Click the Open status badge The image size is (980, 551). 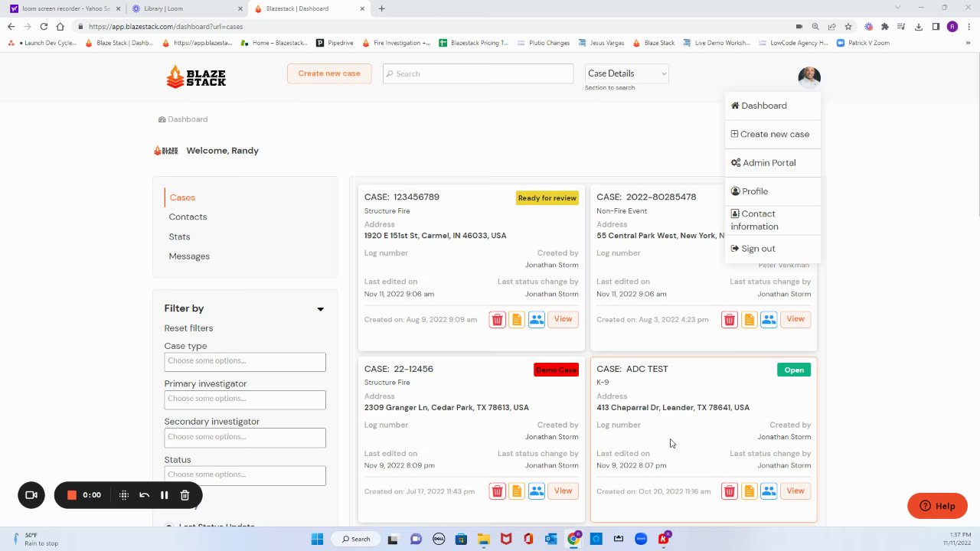(x=794, y=370)
